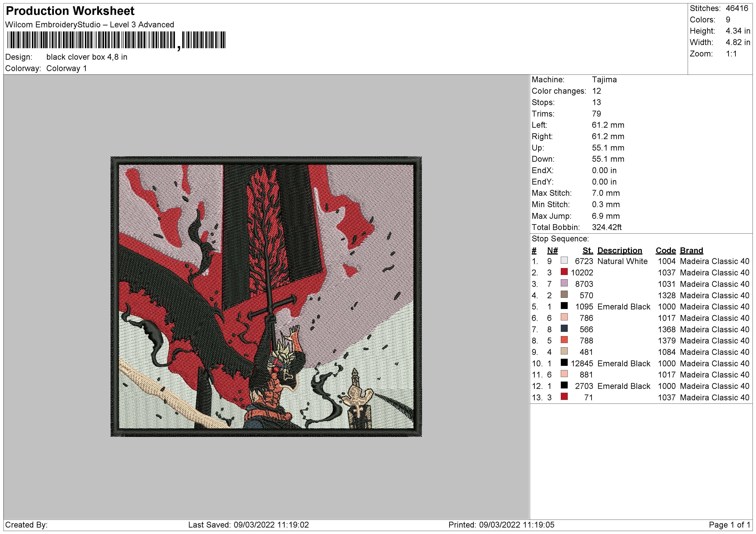Click the N# column header

pos(553,250)
